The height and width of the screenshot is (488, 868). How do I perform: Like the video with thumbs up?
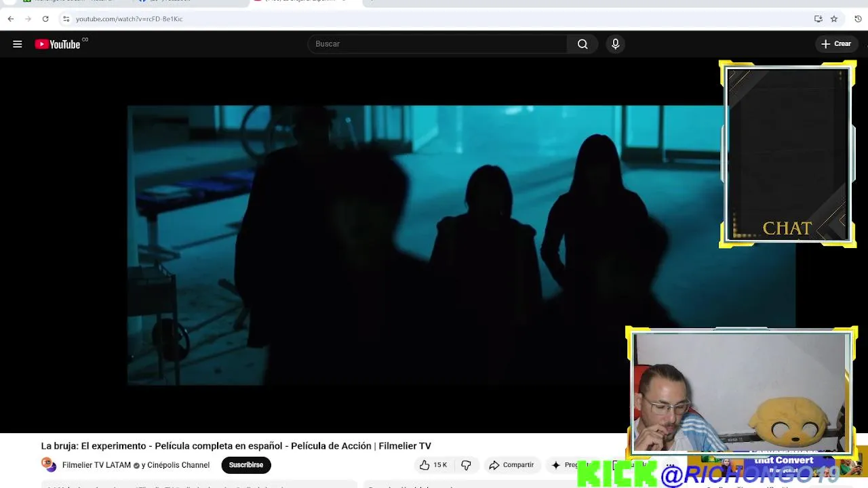click(433, 465)
